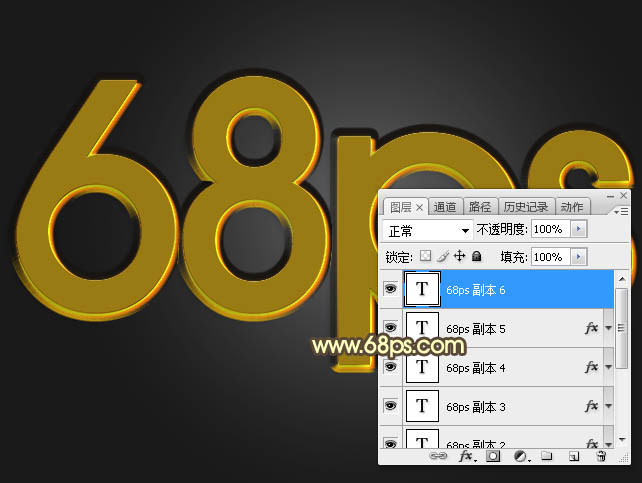Click the 68ps 副本 3 text thumbnail
The height and width of the screenshot is (483, 642).
click(422, 406)
